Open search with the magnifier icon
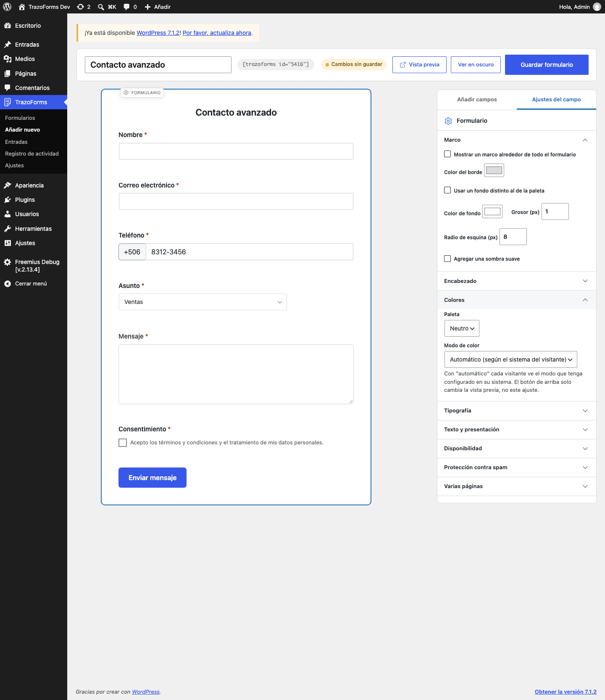The image size is (605, 700). click(x=101, y=7)
